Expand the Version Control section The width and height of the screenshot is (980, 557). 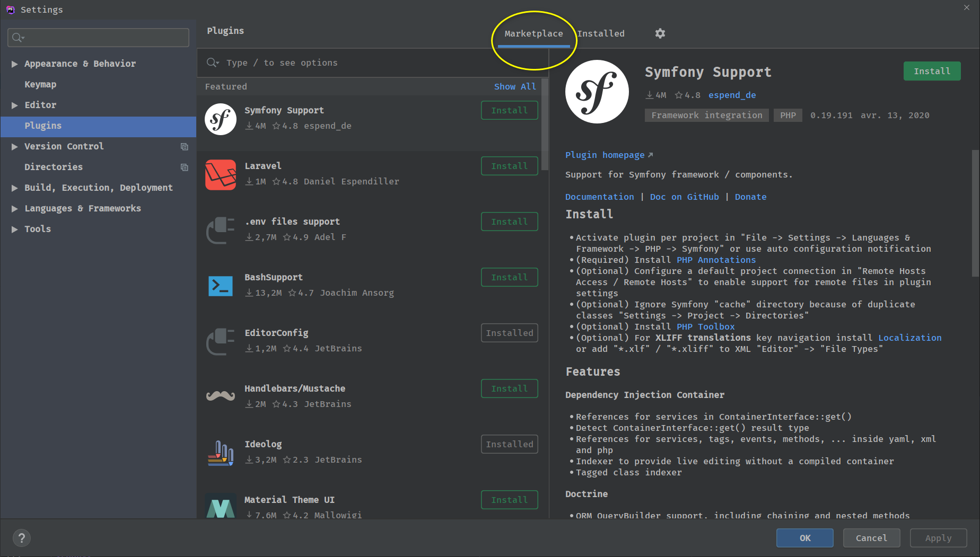(x=14, y=146)
